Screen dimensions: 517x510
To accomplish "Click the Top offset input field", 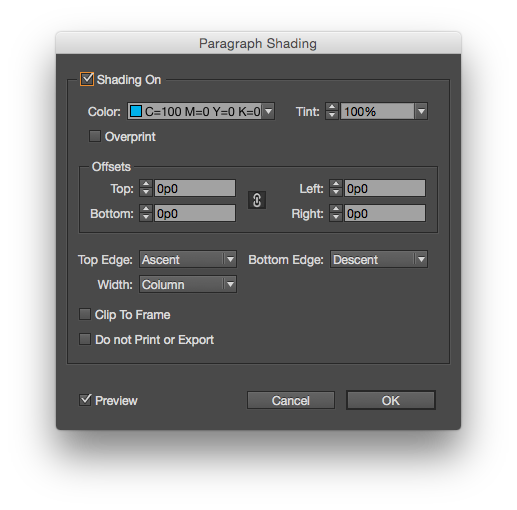I will coord(195,188).
